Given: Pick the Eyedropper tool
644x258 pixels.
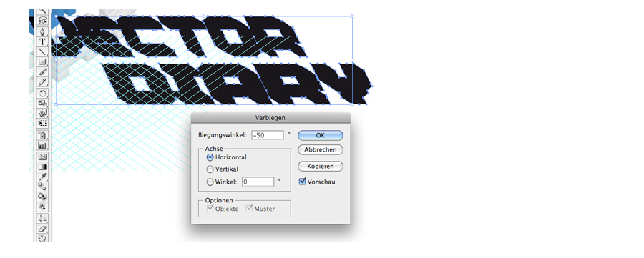Looking at the screenshot, I should (43, 177).
